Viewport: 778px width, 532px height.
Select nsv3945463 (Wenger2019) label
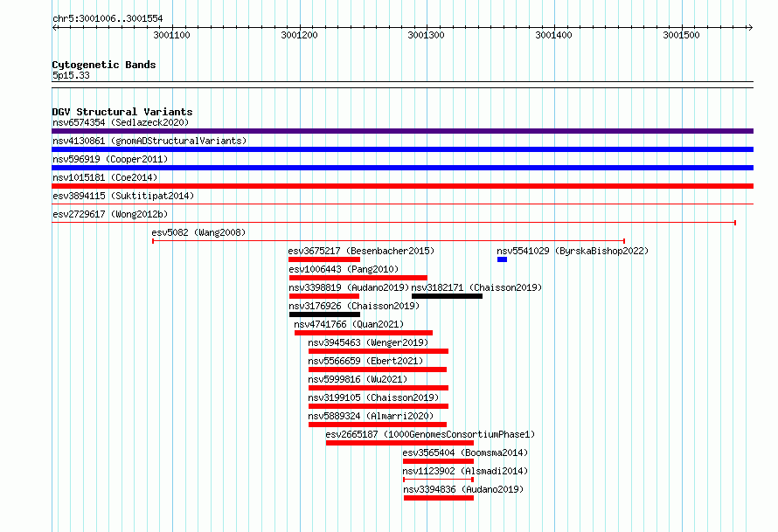click(368, 342)
